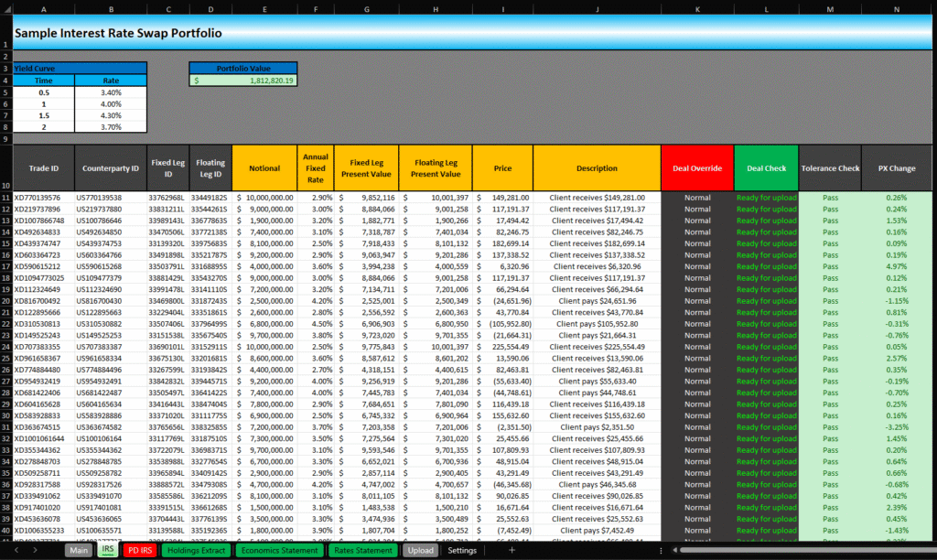Click the three-dot tab bar handle
Screen dimensions: 937x560
(x=661, y=551)
